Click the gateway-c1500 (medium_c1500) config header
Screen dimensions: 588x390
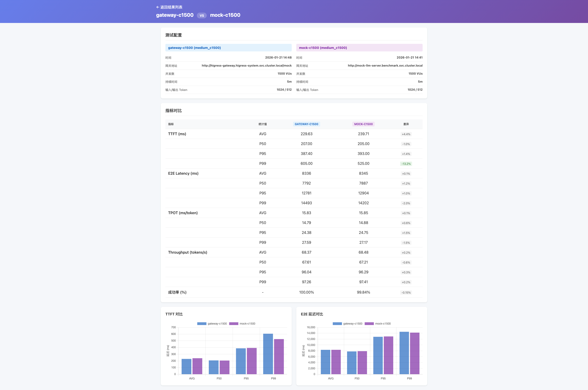click(194, 48)
